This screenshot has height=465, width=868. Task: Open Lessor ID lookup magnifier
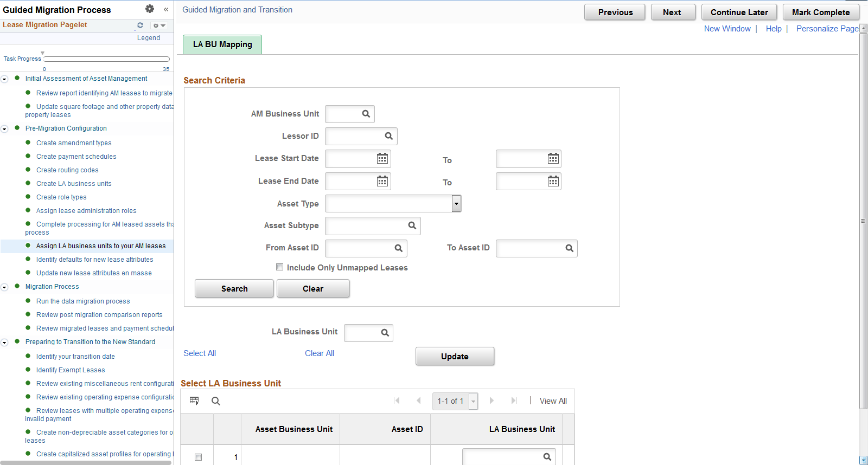tap(389, 136)
